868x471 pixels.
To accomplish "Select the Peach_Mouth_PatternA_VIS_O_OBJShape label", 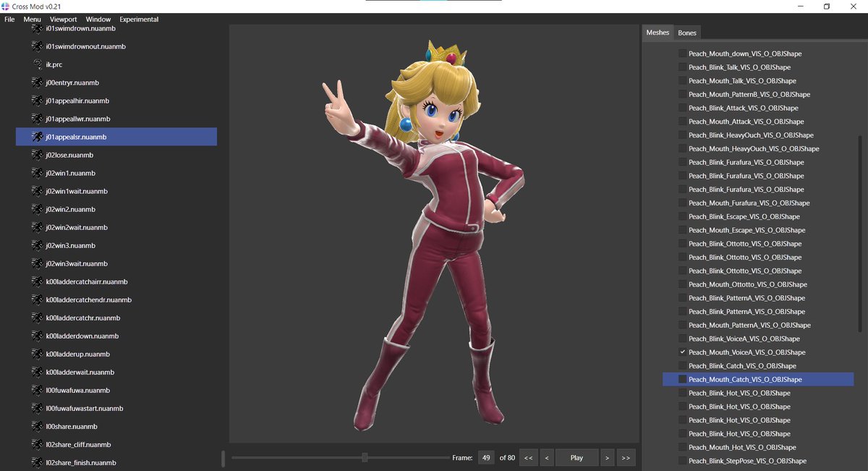I will 749,325.
